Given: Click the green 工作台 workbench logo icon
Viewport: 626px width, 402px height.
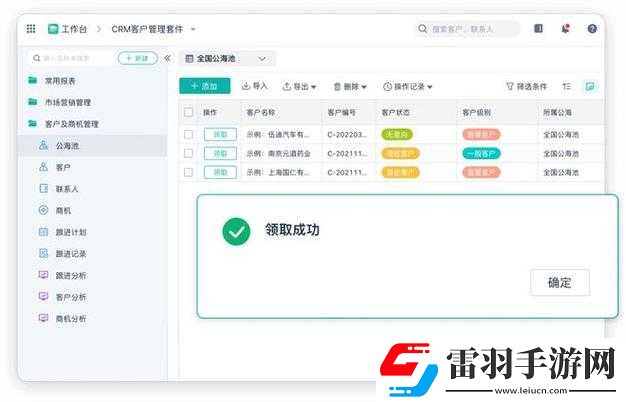Looking at the screenshot, I should pos(53,29).
